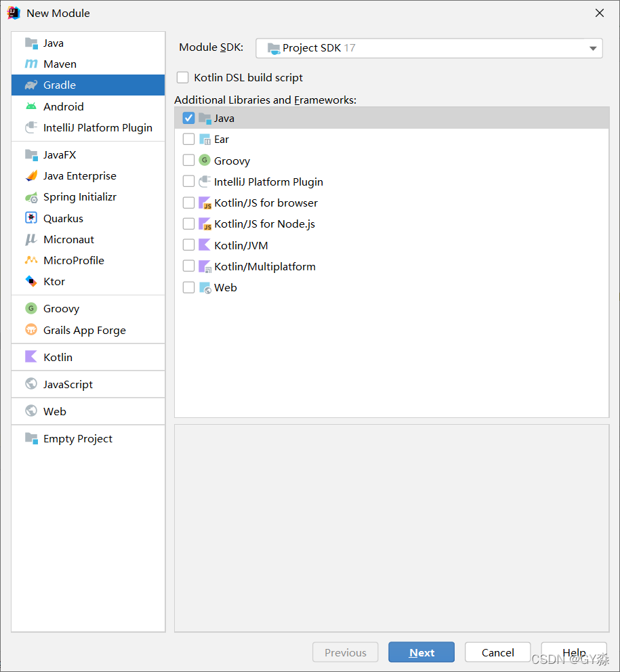Choose Spring Initializr generator
This screenshot has width=620, height=672.
coord(88,197)
